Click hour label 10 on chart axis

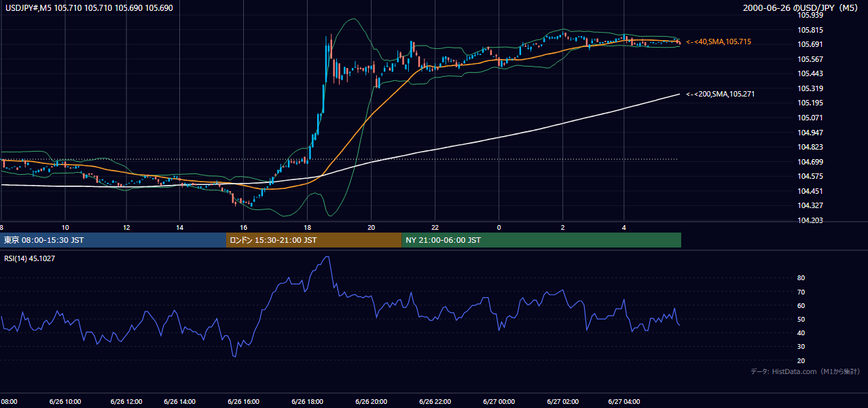65,227
